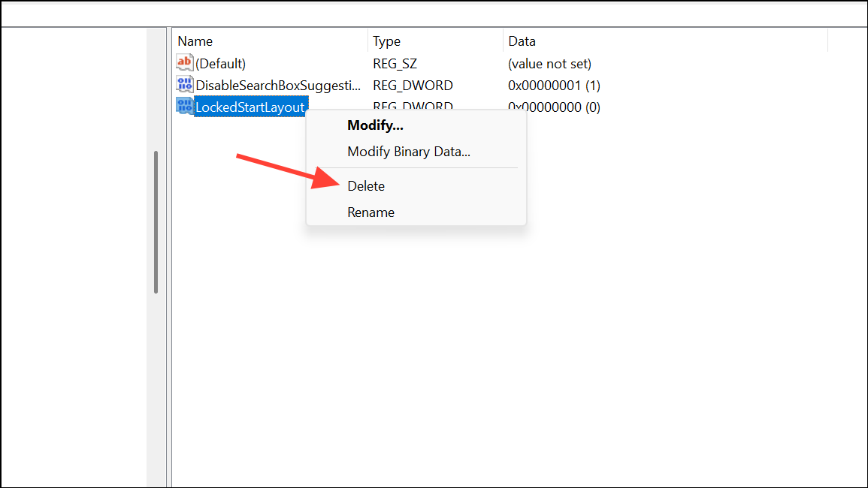Click the 0x00000000 (0) data value
The width and height of the screenshot is (868, 488).
(554, 107)
